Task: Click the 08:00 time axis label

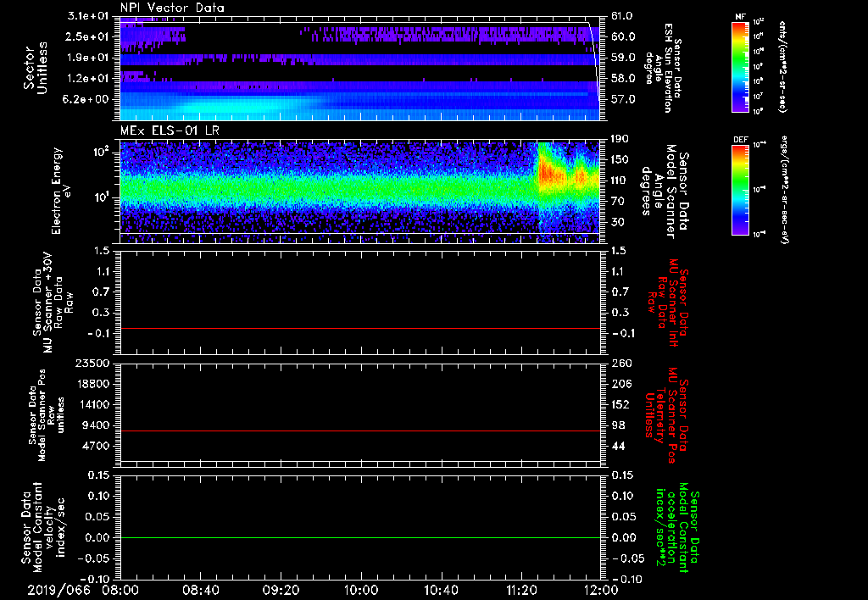Action: click(120, 589)
